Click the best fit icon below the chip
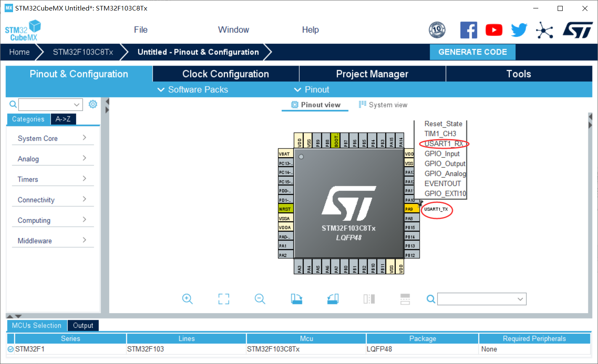The height and width of the screenshot is (364, 598). 224,299
